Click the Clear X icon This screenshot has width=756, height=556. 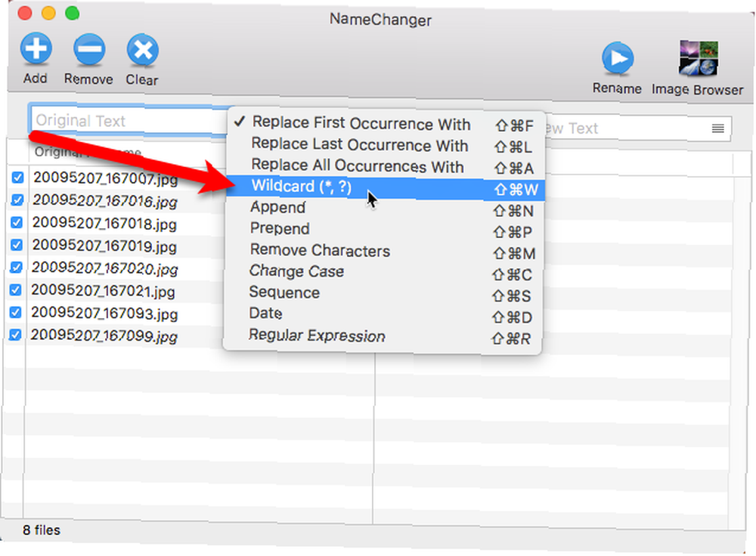pyautogui.click(x=142, y=50)
